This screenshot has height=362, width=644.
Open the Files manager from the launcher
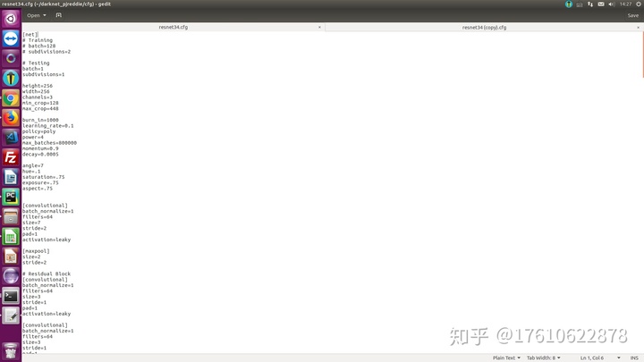coord(11,216)
